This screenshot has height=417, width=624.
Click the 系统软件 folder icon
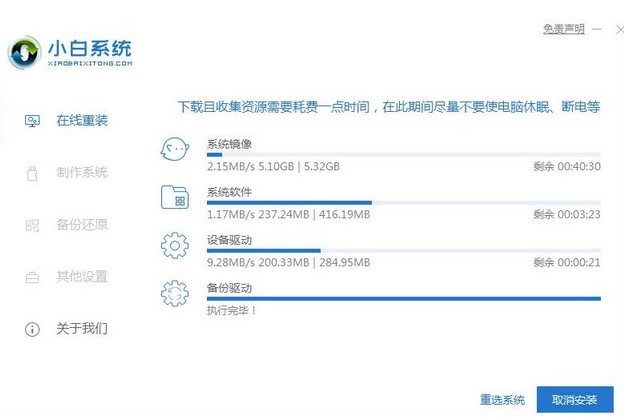176,197
